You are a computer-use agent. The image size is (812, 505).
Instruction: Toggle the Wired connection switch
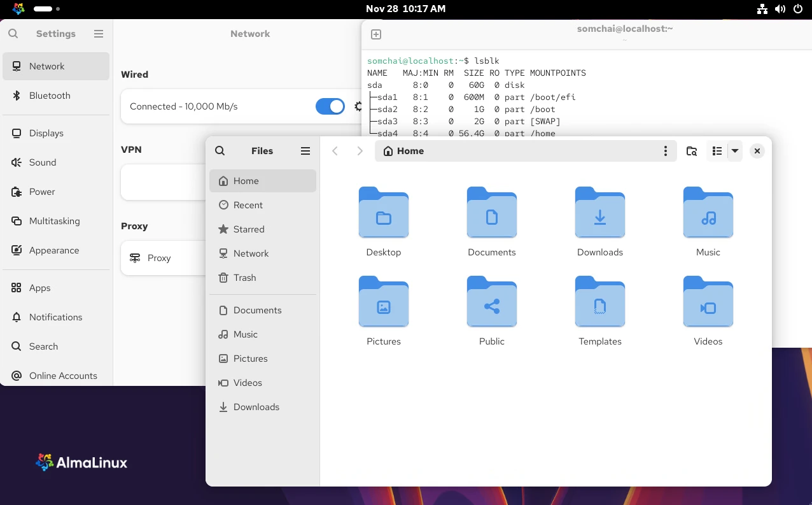[x=330, y=106]
